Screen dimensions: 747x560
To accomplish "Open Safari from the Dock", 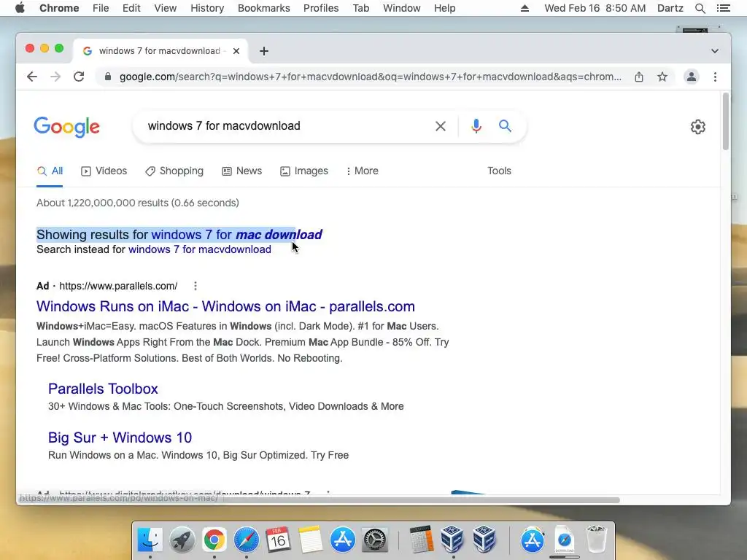I will click(246, 540).
